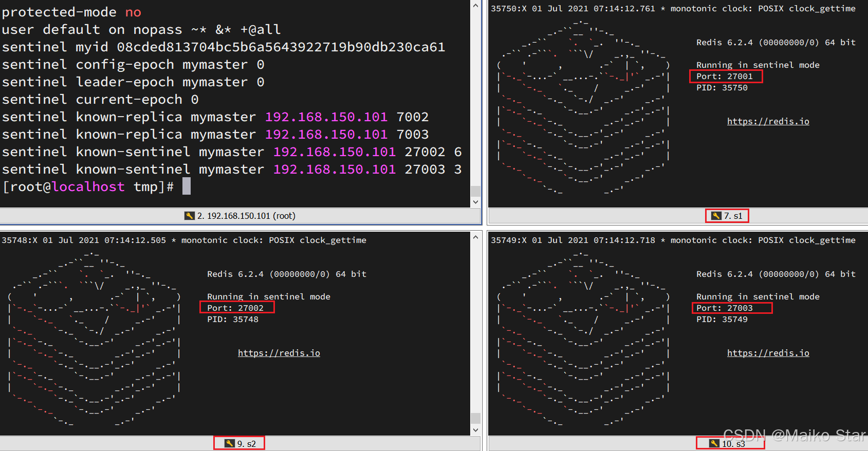868x451 pixels.
Task: Click the Redis 6.2.4 version text in the s2 pane
Action: click(x=286, y=274)
